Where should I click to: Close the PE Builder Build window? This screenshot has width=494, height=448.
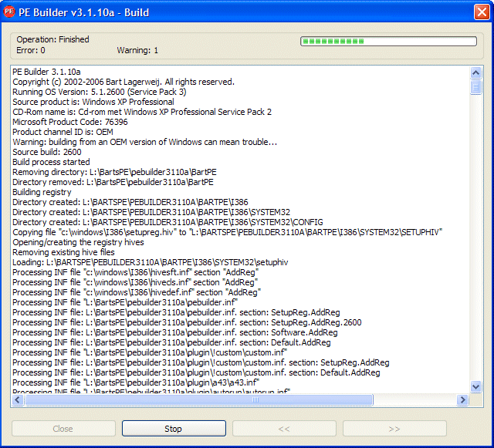pyautogui.click(x=482, y=12)
